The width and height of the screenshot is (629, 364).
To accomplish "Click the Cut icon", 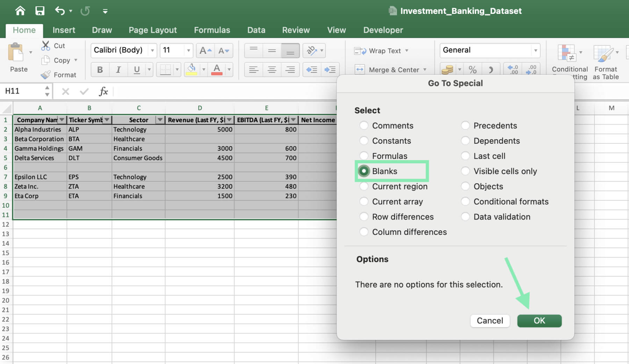I will 45,45.
